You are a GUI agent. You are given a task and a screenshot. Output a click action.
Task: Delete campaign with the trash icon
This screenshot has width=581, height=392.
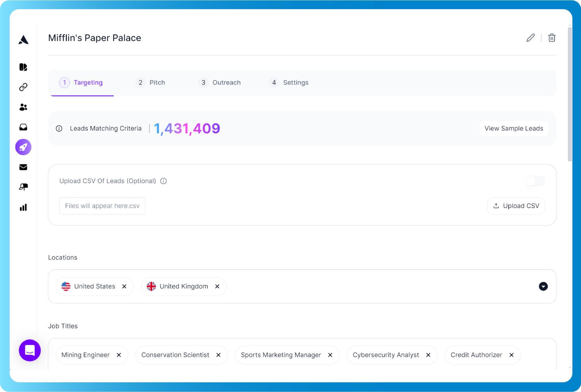pos(552,38)
